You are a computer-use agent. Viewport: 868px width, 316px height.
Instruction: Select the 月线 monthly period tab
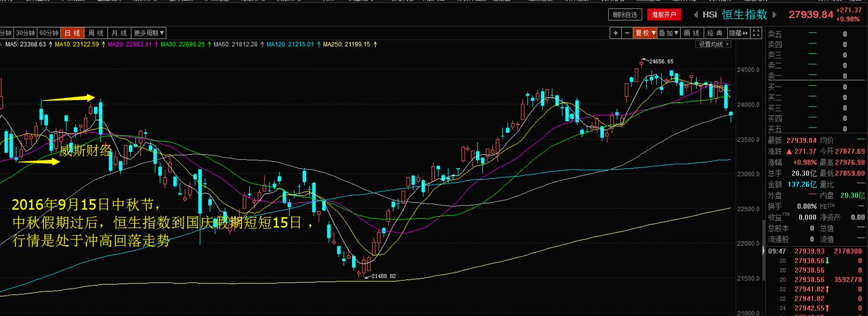(x=119, y=33)
